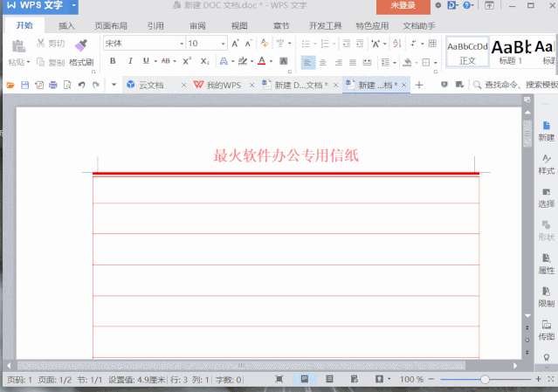Screen dimensions: 558x392
Task: Expand the font color dropdown arrow
Action: pos(272,61)
